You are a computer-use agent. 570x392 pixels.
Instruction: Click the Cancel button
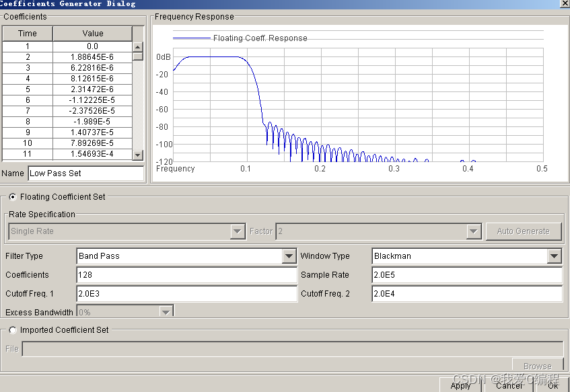click(x=509, y=385)
